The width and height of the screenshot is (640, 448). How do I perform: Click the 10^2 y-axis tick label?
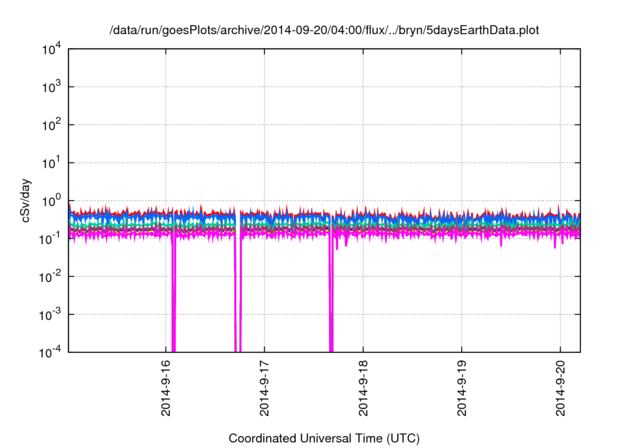coord(52,125)
